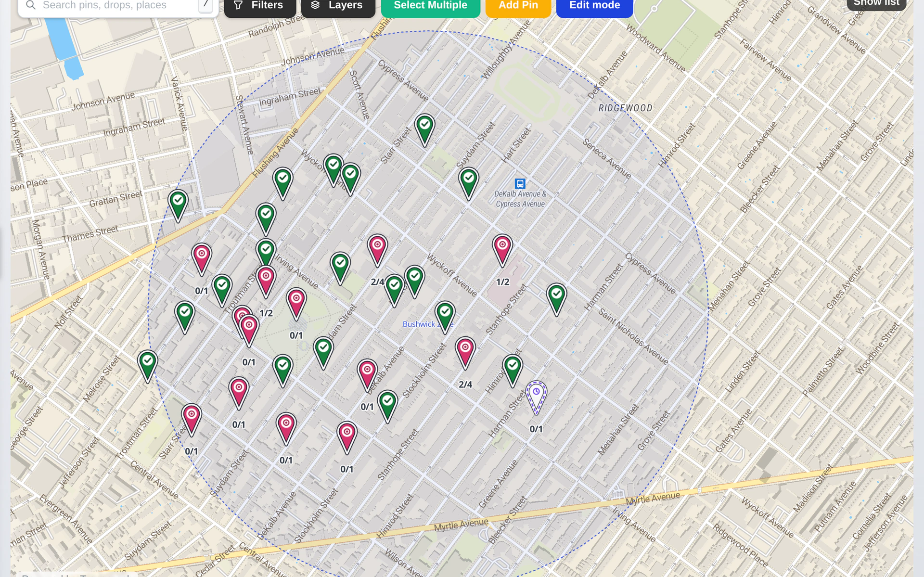Select the green check pin near Melrose Street
This screenshot has width=924, height=577.
[x=148, y=367]
